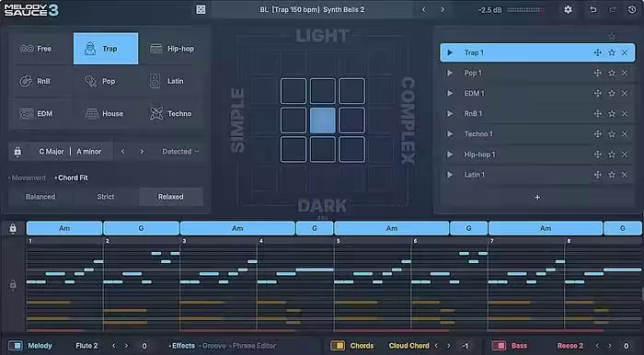This screenshot has width=644, height=355.
Task: Select the Pop style
Action: tap(106, 81)
